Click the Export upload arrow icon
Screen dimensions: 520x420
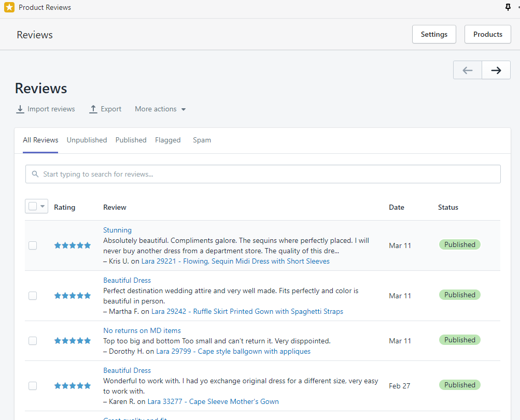coord(93,109)
